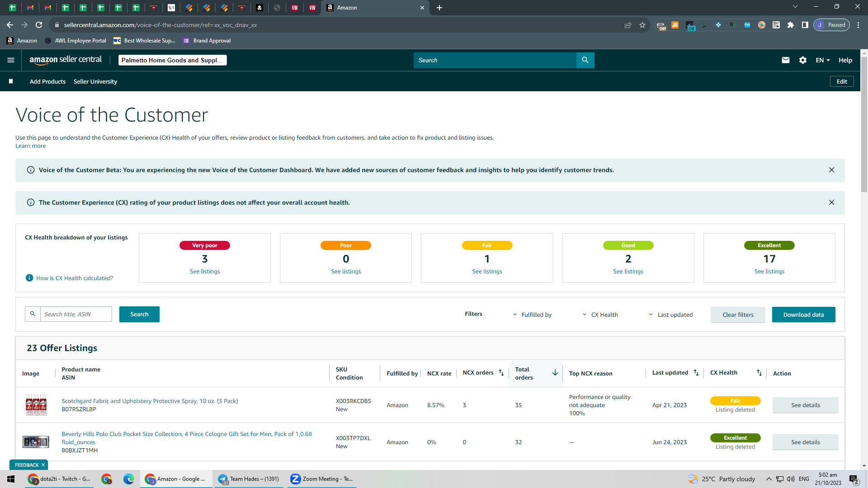868x488 pixels.
Task: See listings under Excellent
Action: click(769, 271)
